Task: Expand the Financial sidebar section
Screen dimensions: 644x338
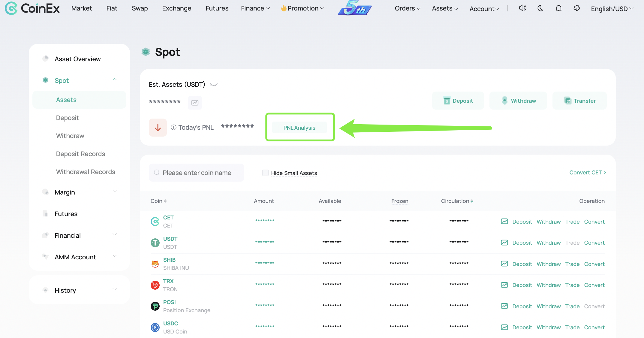Action: click(x=115, y=235)
